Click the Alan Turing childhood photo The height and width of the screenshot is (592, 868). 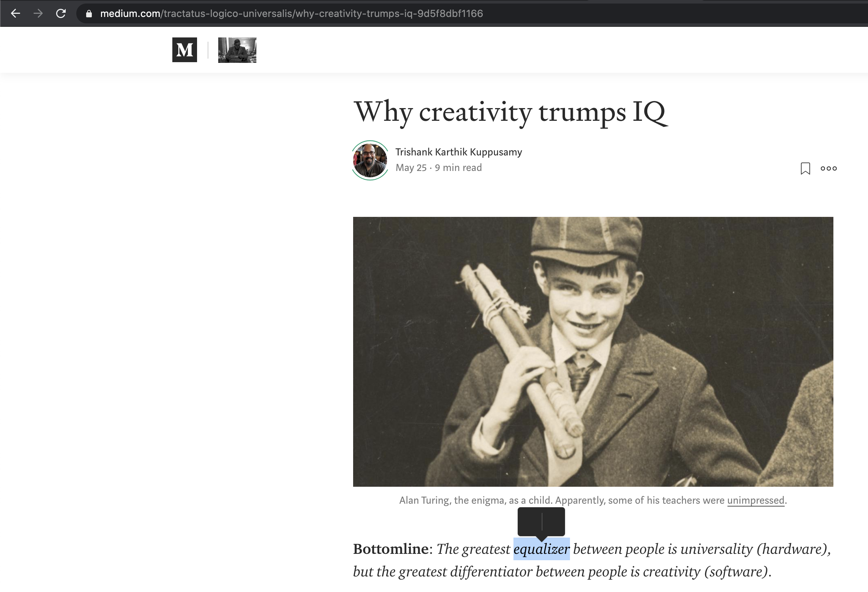(593, 351)
